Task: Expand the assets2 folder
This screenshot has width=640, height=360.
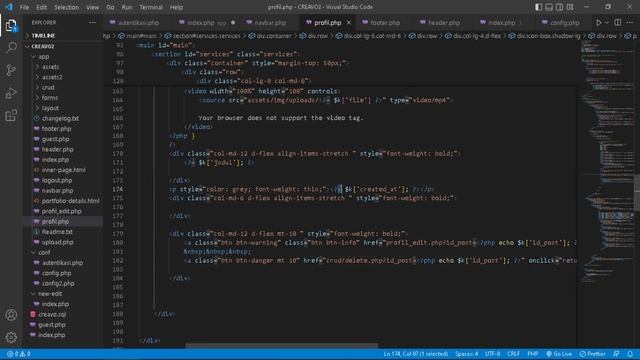Action: (52, 77)
